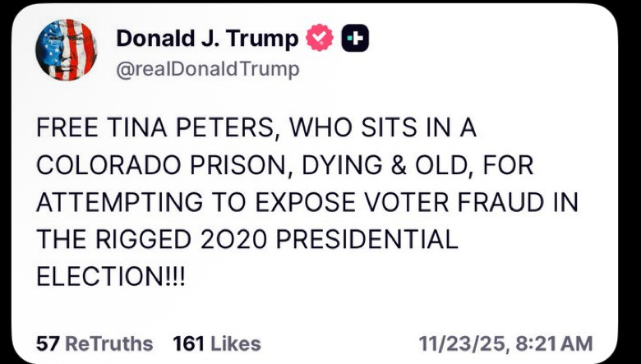641x364 pixels.
Task: Open the flag-themed profile avatar
Action: (66, 49)
